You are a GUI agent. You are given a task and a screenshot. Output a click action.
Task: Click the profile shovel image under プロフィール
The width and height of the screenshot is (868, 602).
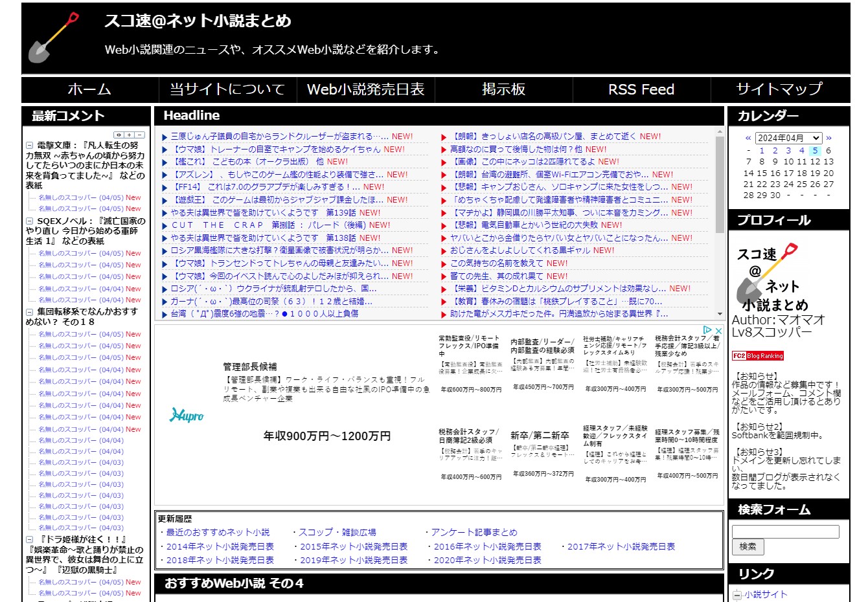point(772,278)
